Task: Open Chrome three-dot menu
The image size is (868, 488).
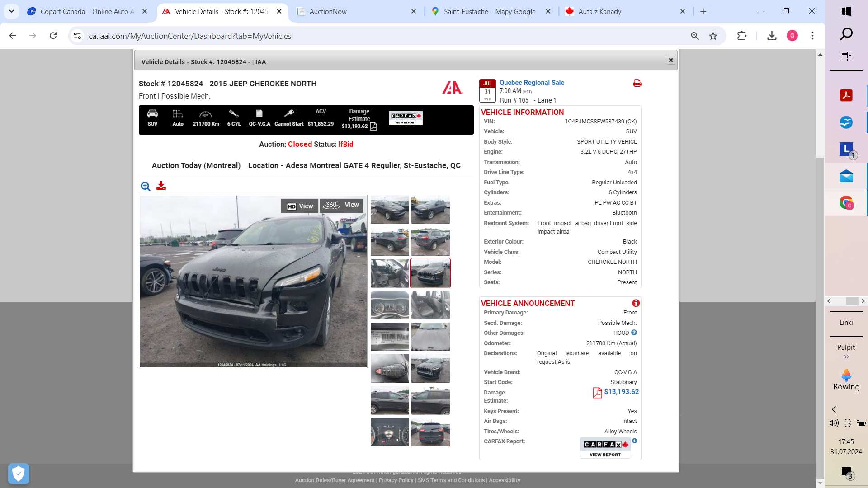Action: pyautogui.click(x=812, y=36)
